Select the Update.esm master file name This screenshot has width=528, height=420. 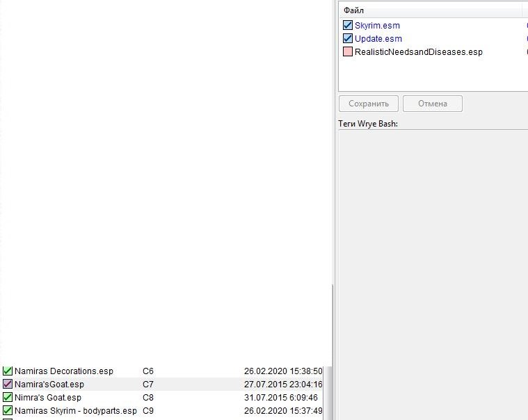click(378, 39)
